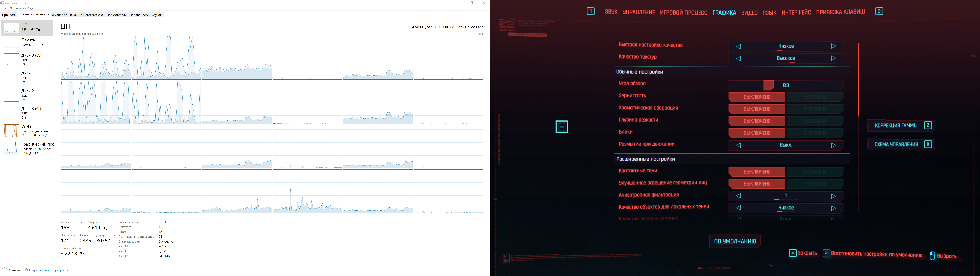
Task: Enable Улучшенное освещение геометрии лиц
Action: click(815, 184)
